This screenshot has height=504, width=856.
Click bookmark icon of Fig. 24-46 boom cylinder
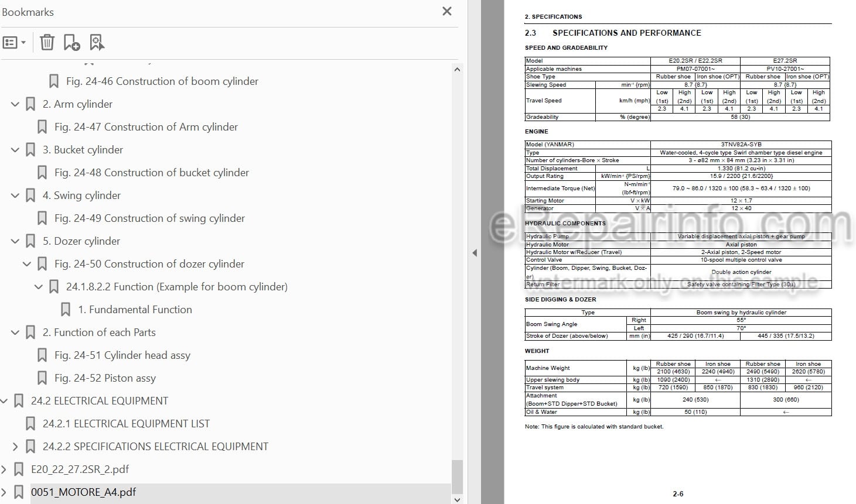54,81
